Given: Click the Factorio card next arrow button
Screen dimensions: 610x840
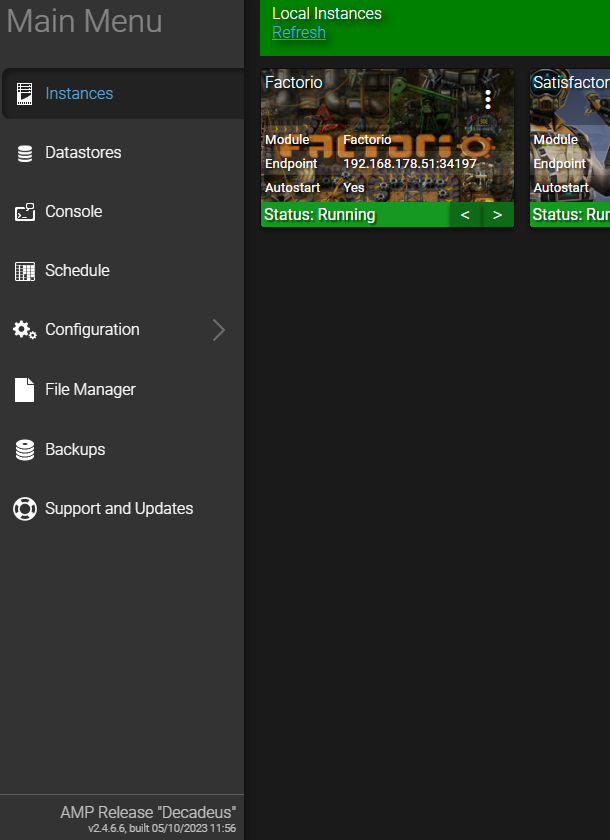Looking at the screenshot, I should (x=498, y=215).
